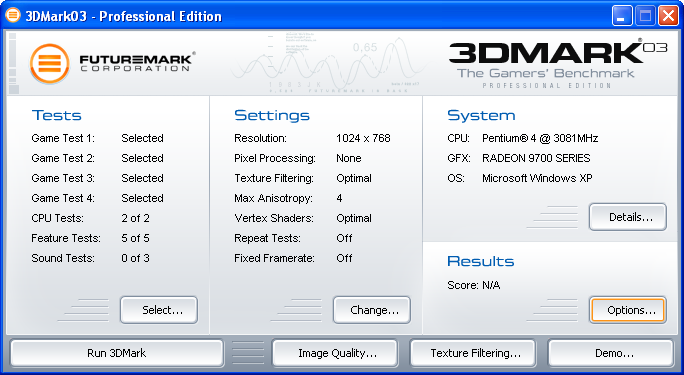
Task: Click the "2 of 2" CPU tests value
Action: click(136, 218)
